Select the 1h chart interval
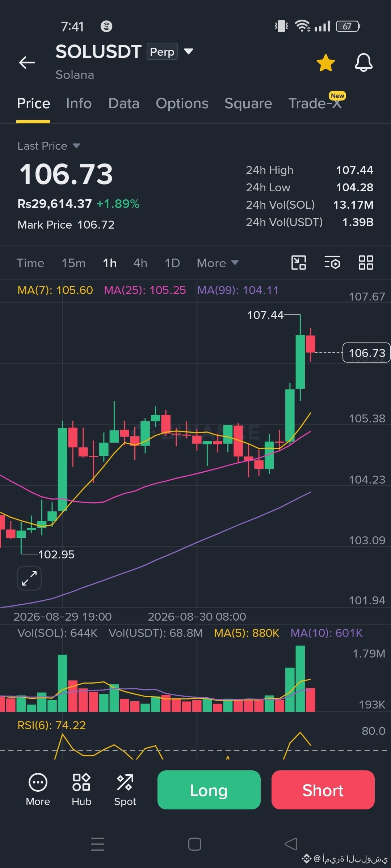Screen dimensions: 391x868 [x=110, y=263]
